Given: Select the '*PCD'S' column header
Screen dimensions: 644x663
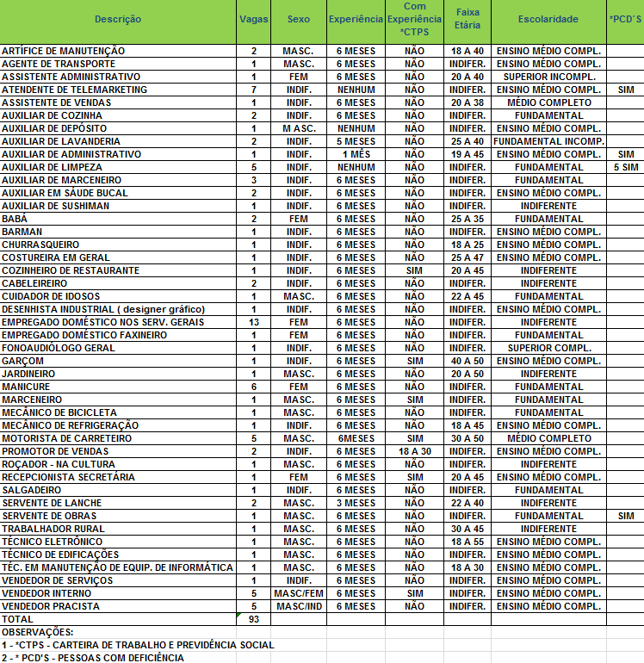Looking at the screenshot, I should [625, 19].
